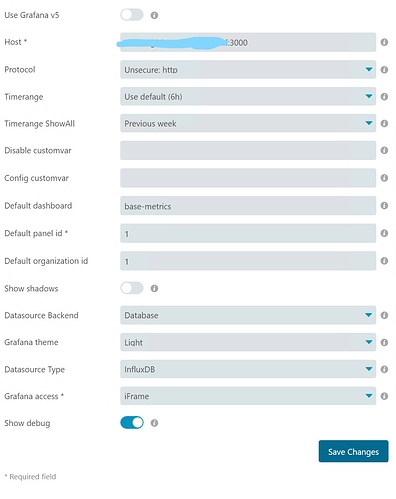This screenshot has height=499, width=396.
Task: Open the Protocol dropdown
Action: (x=248, y=70)
